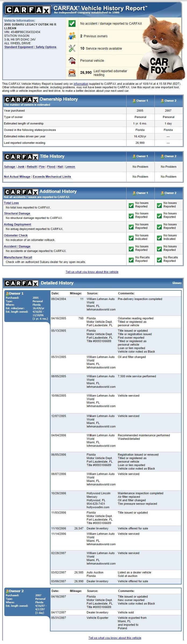Viewport: 187px width, 644px height.
Task: Click the CARFAX logo in Ownership History header
Action: click(21, 100)
